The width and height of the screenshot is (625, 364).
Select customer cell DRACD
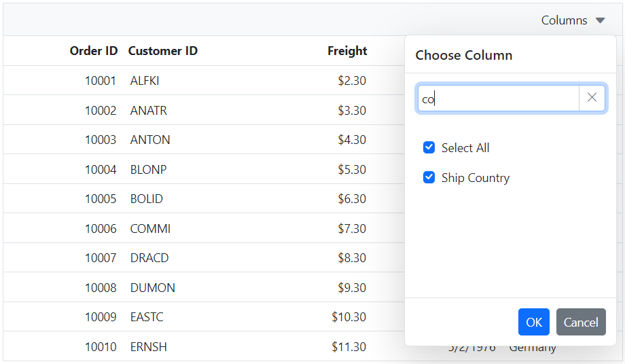(x=149, y=258)
